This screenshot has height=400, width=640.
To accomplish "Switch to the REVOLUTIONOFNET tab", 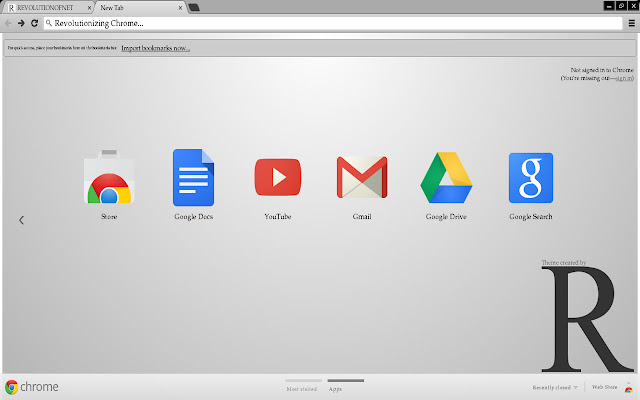I will (x=49, y=8).
